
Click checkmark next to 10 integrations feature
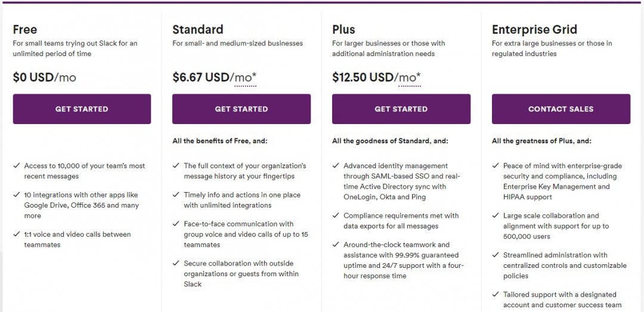17,194
